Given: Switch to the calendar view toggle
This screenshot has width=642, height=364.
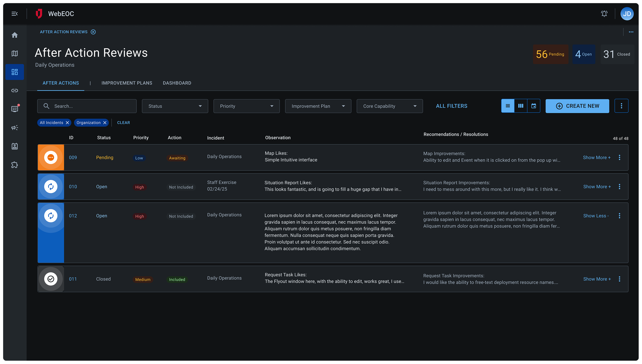Looking at the screenshot, I should [x=534, y=106].
